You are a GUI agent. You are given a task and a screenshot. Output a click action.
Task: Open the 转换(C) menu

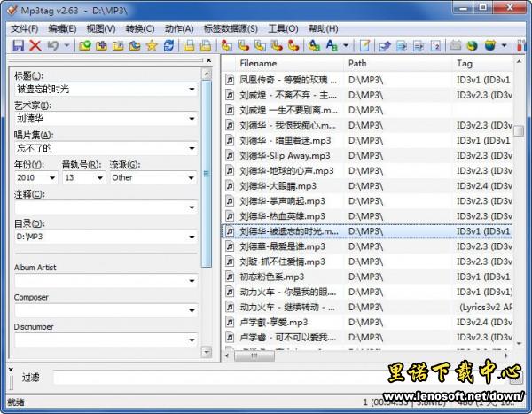140,29
